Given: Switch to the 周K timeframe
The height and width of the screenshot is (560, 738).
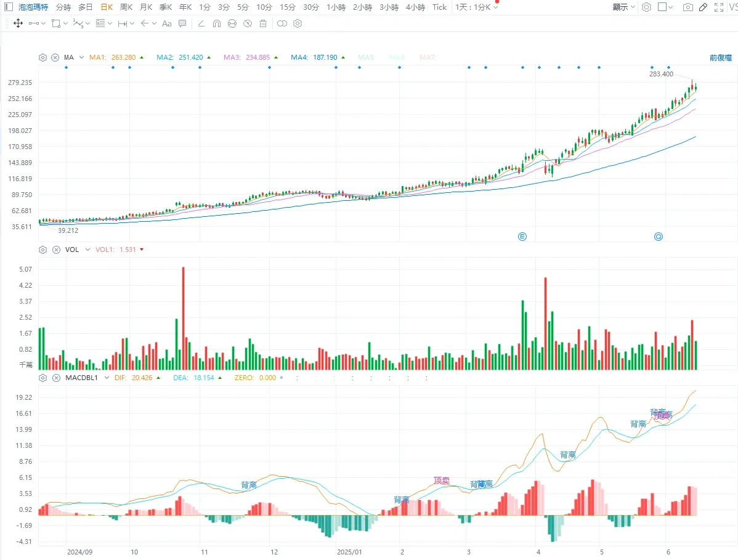Looking at the screenshot, I should point(126,7).
